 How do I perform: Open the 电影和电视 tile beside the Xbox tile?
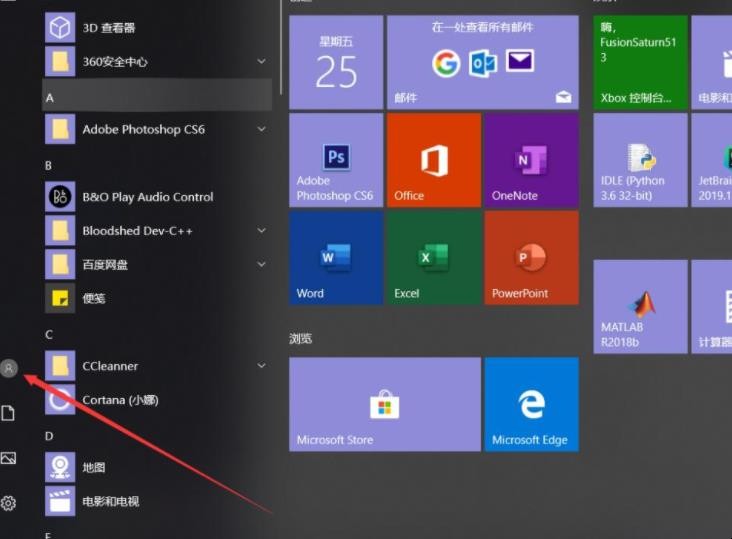(x=711, y=62)
